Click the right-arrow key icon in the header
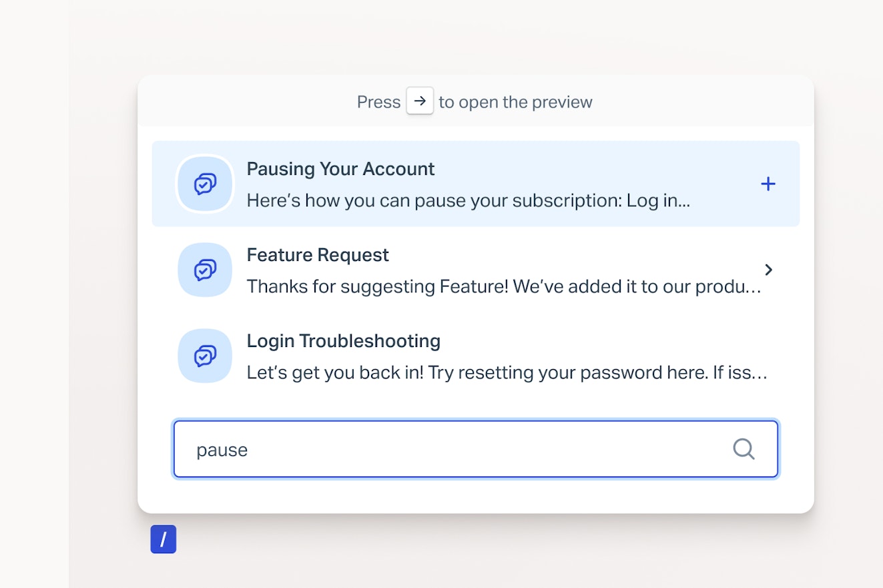 [x=420, y=101]
